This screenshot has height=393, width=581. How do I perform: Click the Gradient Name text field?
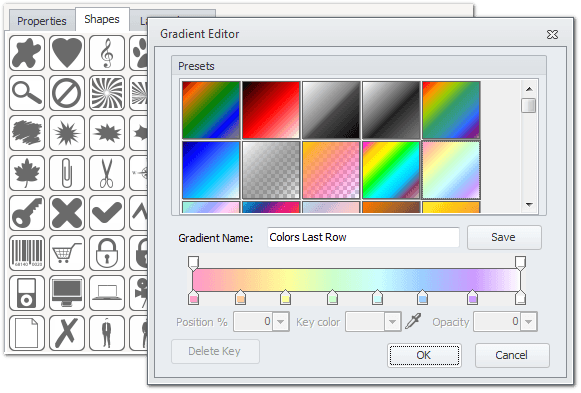pyautogui.click(x=363, y=237)
